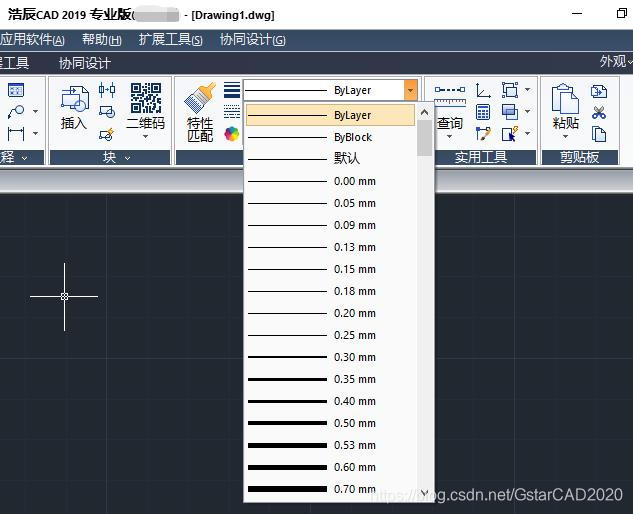Select ByLayer in the lineweight list
633x514 pixels.
point(330,115)
